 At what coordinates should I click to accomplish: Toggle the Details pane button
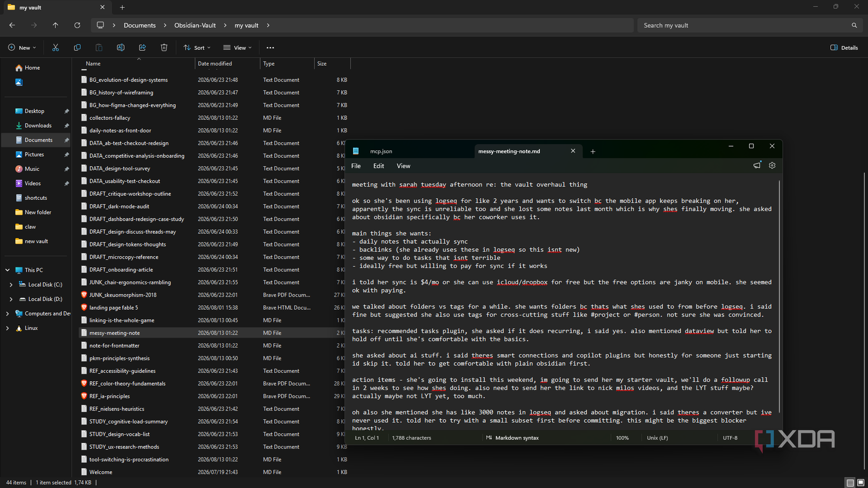pyautogui.click(x=844, y=48)
